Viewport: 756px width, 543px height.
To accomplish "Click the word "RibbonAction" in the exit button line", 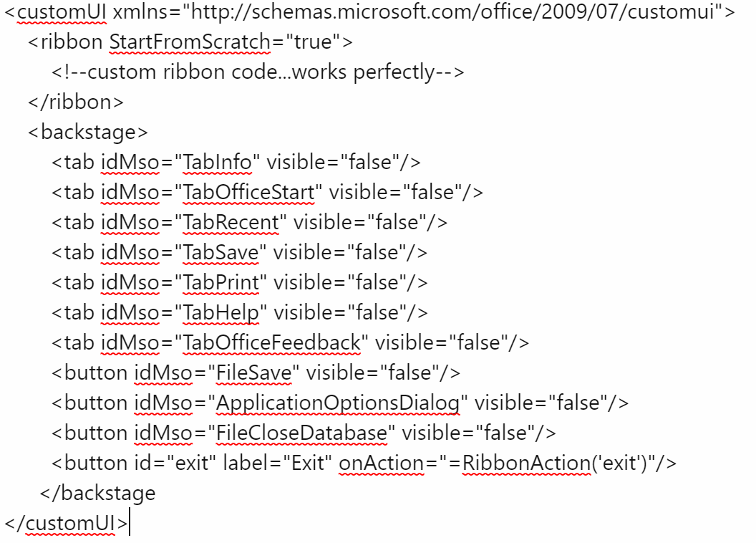I will click(x=526, y=463).
